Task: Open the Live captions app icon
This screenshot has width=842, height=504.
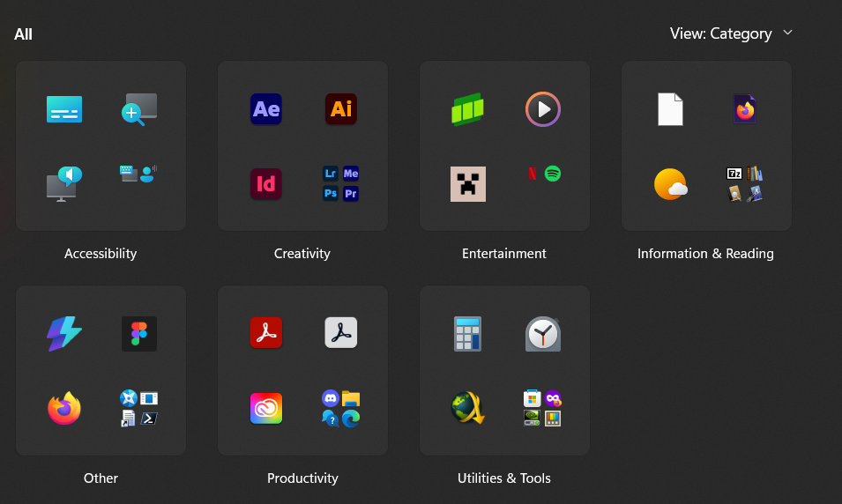Action: pos(64,109)
